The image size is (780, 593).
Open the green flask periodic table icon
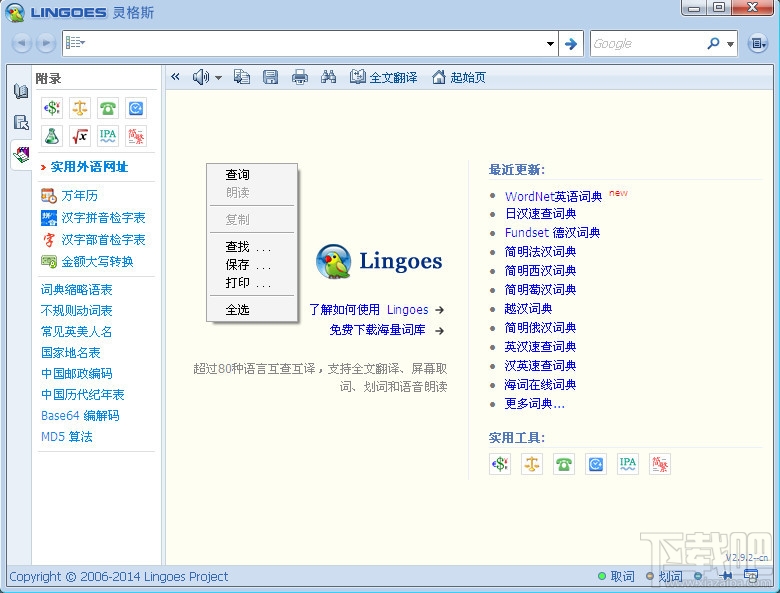[x=52, y=136]
